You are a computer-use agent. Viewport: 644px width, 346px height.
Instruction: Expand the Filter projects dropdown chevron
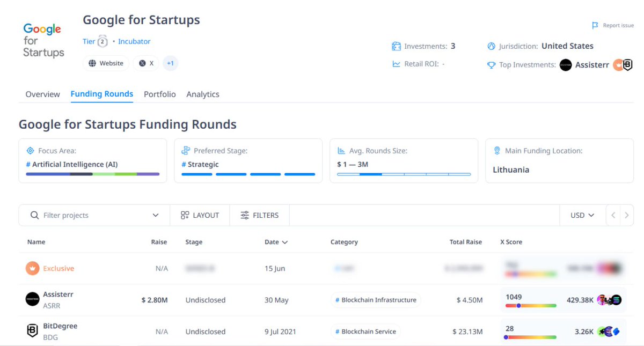[156, 215]
